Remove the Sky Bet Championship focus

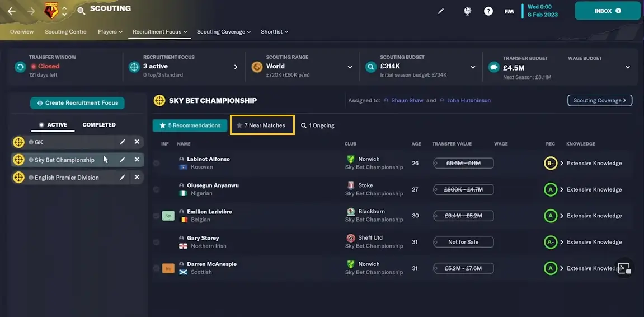point(137,160)
